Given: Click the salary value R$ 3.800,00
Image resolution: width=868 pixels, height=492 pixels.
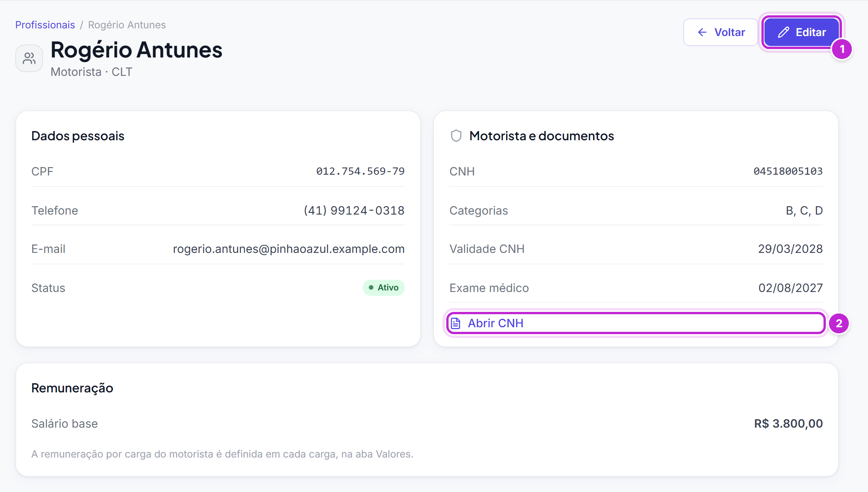Looking at the screenshot, I should coord(788,423).
